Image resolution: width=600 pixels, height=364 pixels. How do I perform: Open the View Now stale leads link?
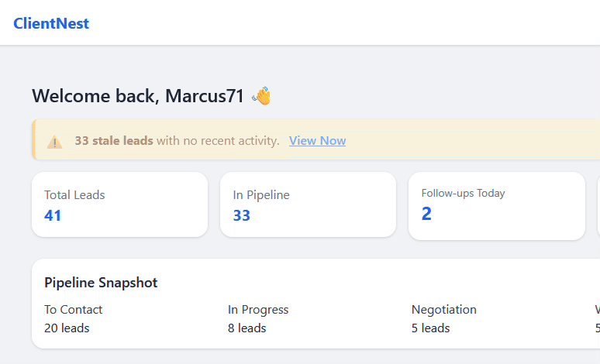coord(317,141)
